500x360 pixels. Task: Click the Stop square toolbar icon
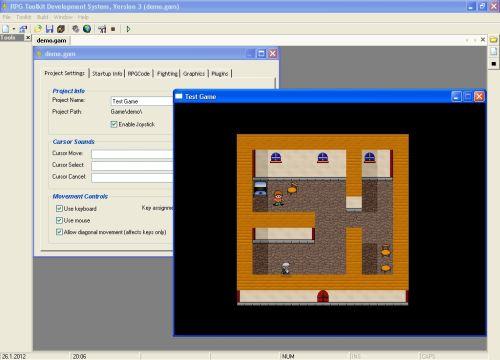coord(113,29)
